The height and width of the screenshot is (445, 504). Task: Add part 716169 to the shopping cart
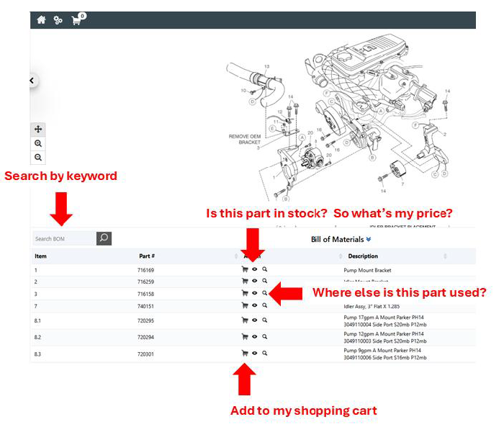pos(245,271)
